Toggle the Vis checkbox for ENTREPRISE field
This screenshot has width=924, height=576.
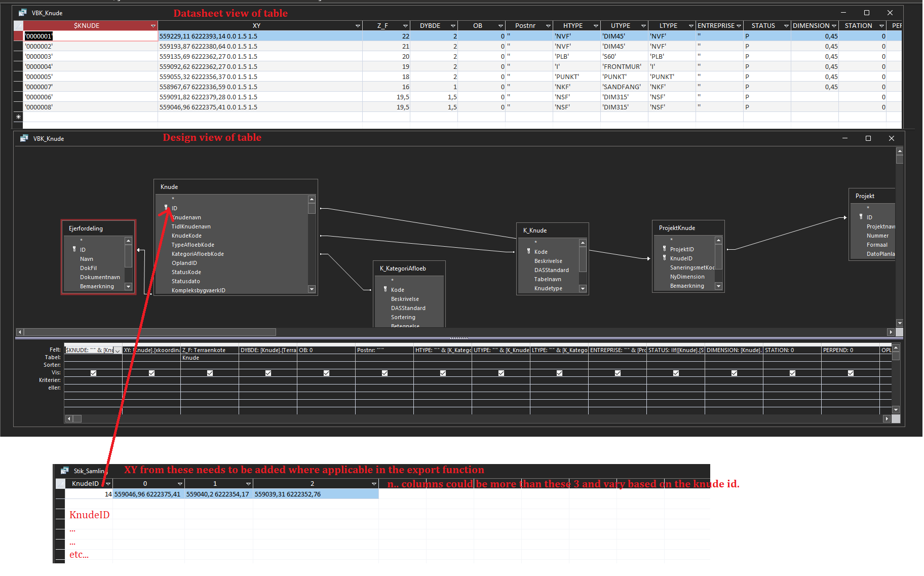[x=618, y=373]
